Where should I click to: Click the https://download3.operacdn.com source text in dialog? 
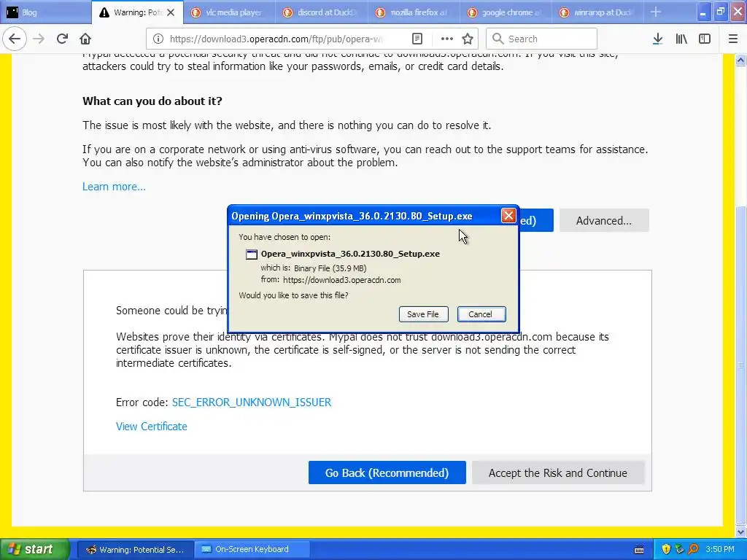point(341,280)
